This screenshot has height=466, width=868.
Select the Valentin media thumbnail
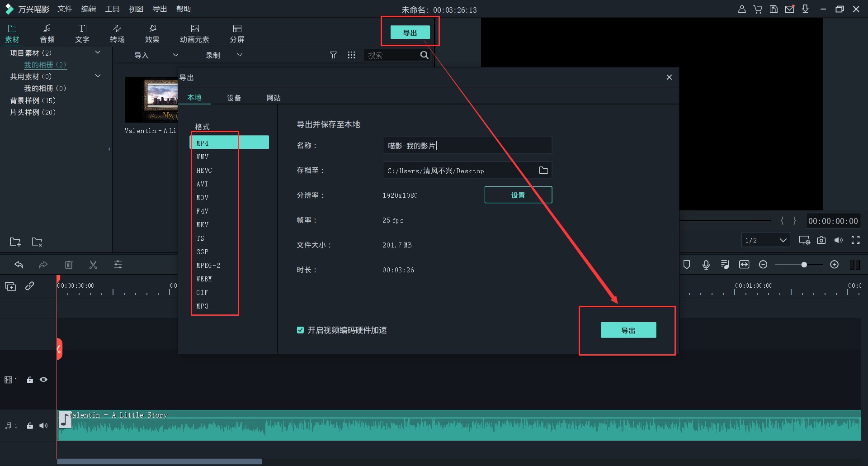(x=151, y=100)
